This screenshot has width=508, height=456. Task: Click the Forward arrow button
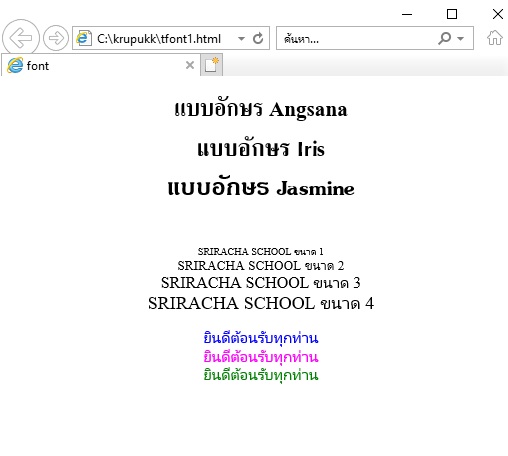click(x=56, y=38)
